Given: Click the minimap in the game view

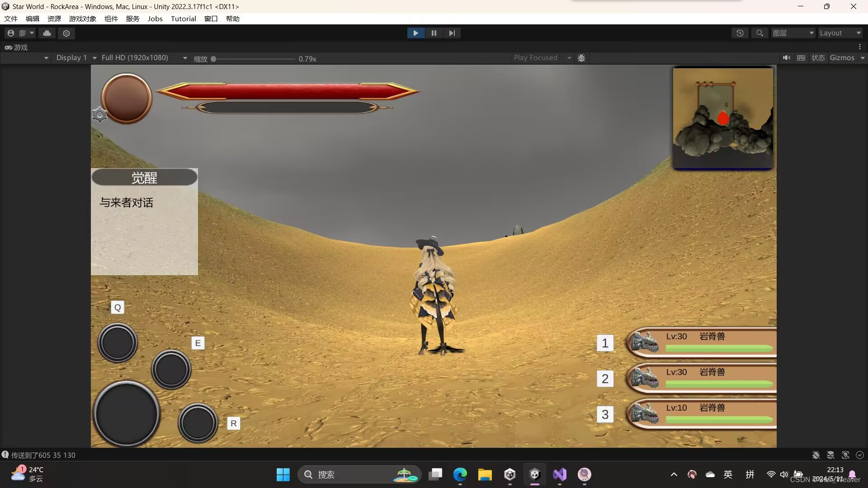Looking at the screenshot, I should 723,118.
